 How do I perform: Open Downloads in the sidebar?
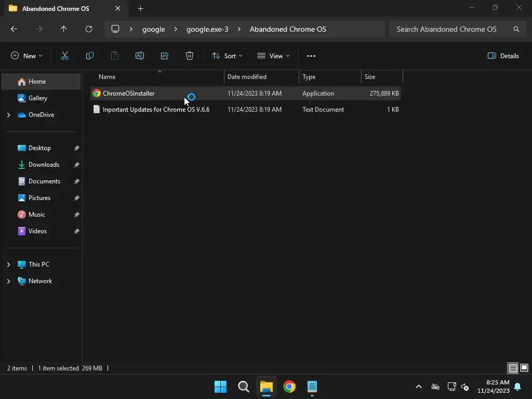41,165
